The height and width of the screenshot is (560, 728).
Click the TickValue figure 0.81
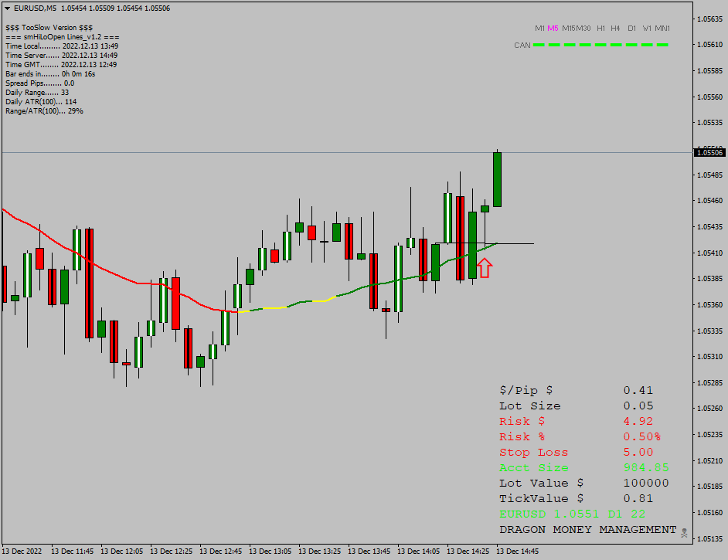[638, 499]
